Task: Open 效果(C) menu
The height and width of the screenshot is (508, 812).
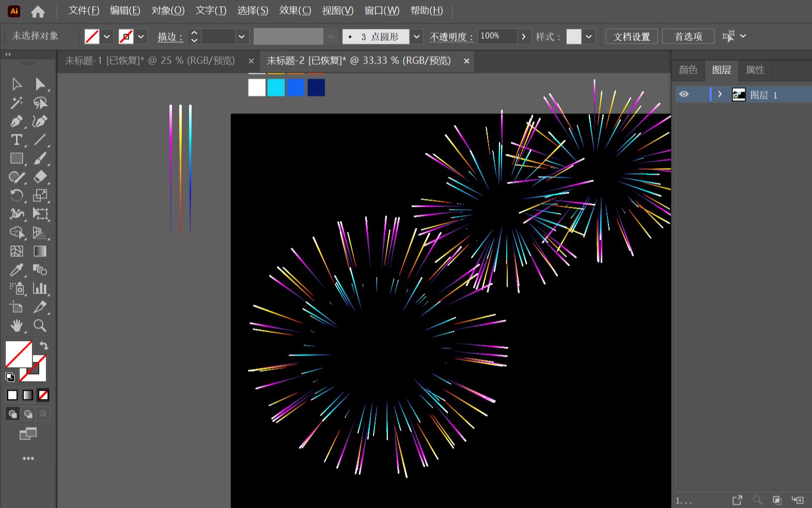Action: point(295,11)
